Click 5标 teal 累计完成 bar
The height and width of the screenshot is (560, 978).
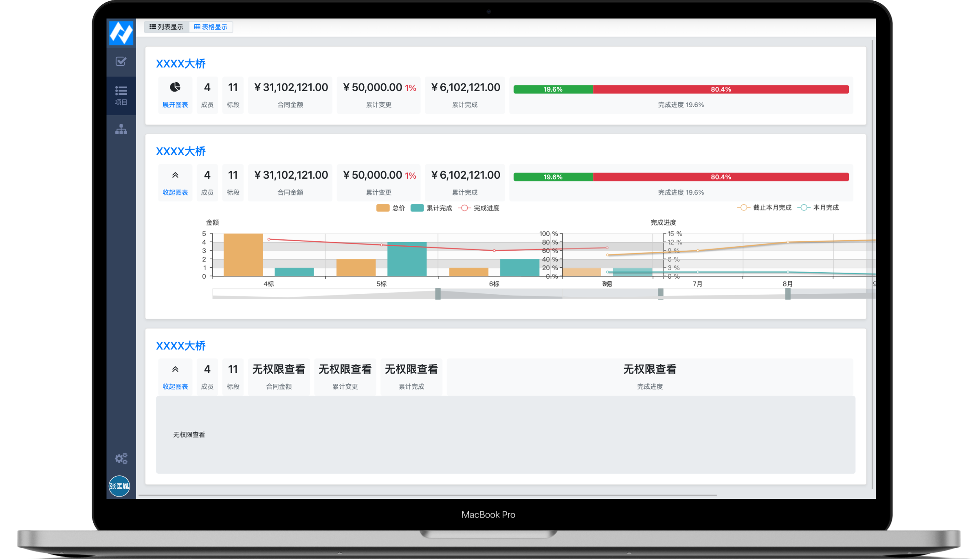tap(407, 259)
